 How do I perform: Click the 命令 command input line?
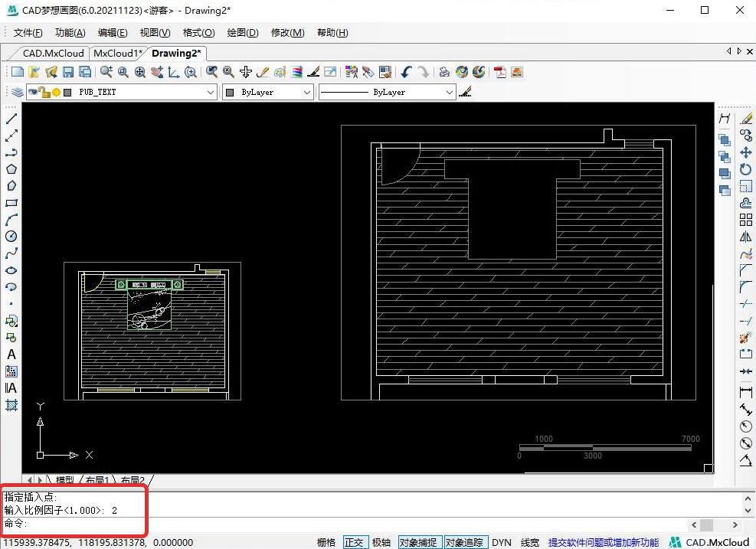click(306, 524)
